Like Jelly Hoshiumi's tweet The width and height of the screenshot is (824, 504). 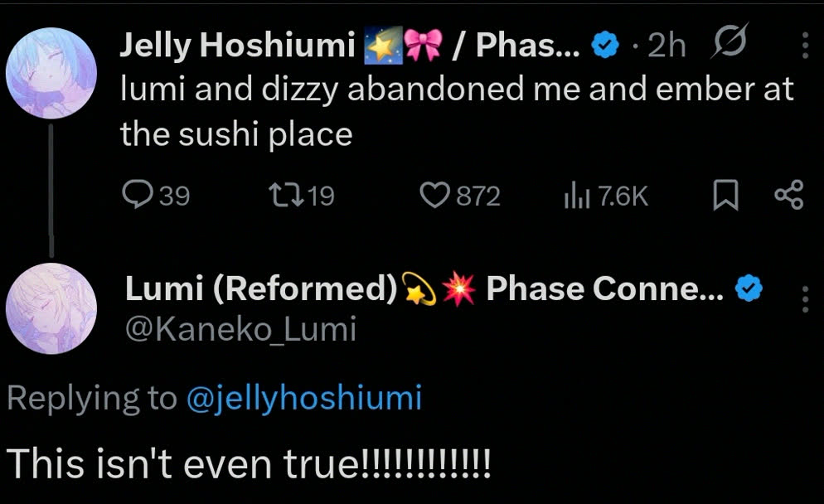pos(433,195)
